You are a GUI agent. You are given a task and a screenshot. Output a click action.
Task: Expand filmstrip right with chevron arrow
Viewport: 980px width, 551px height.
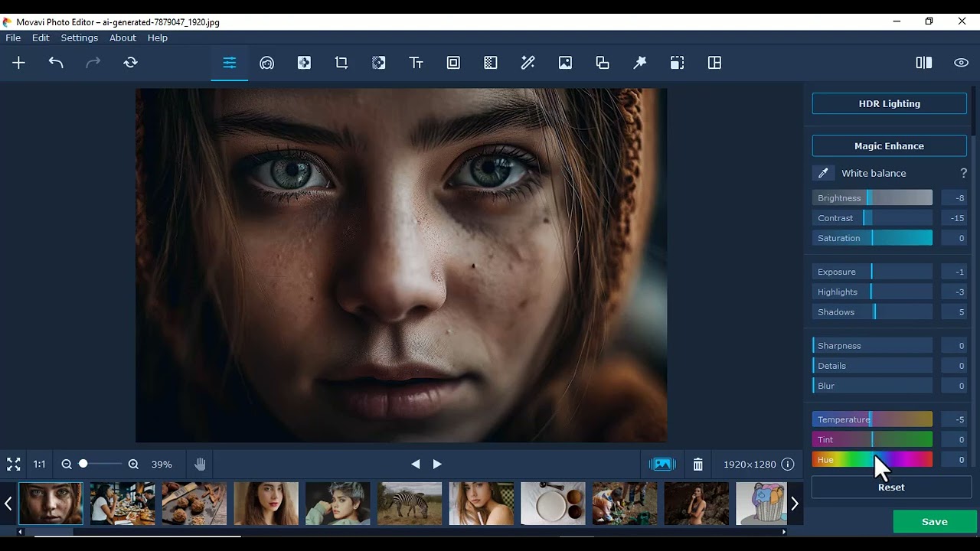click(x=795, y=504)
